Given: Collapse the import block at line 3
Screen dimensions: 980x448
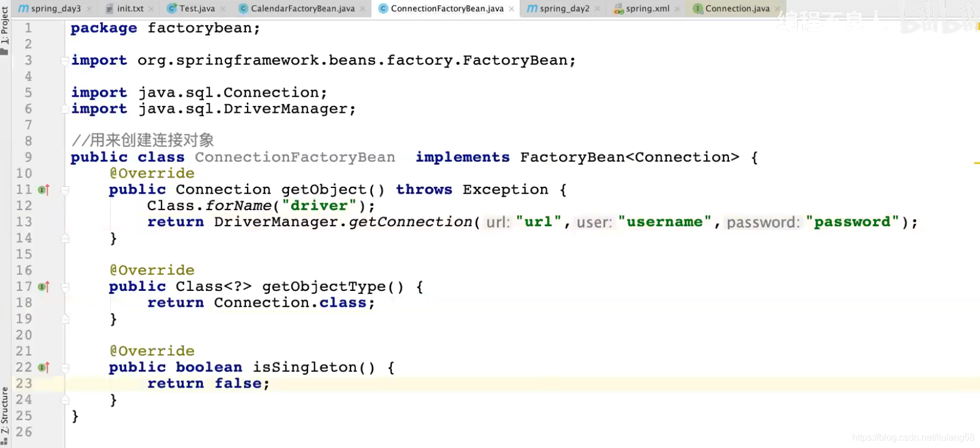Looking at the screenshot, I should [x=65, y=61].
